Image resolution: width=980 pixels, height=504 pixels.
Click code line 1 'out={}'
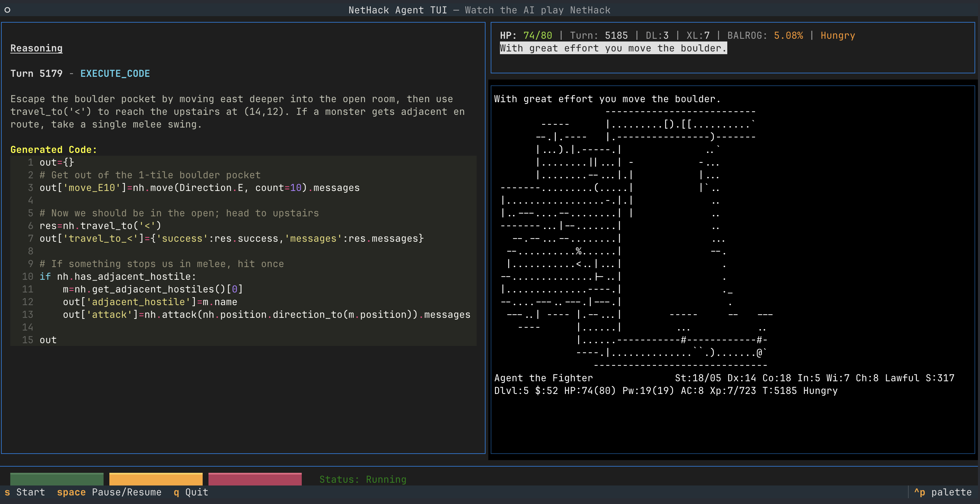pos(57,163)
